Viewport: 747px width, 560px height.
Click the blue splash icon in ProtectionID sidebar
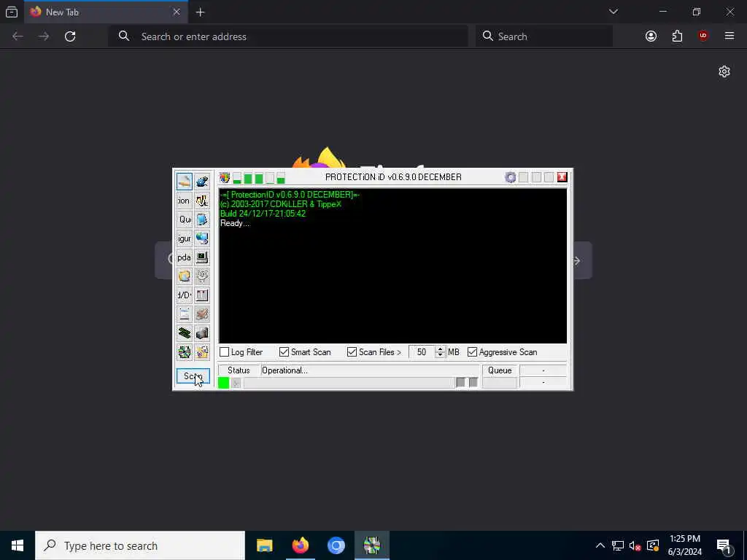pos(202,182)
